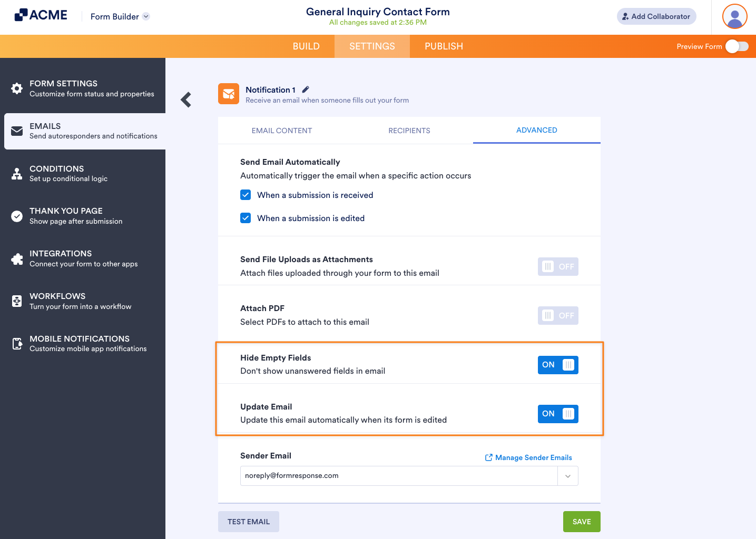
Task: Open the Sender Email dropdown
Action: point(567,475)
